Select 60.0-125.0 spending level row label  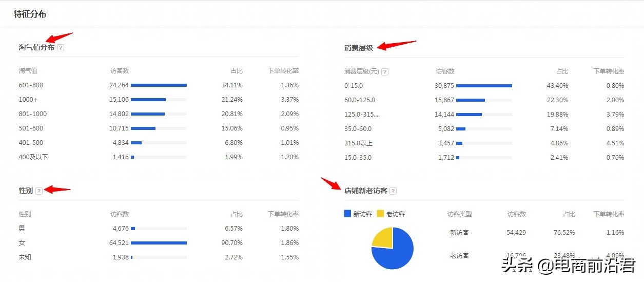360,100
